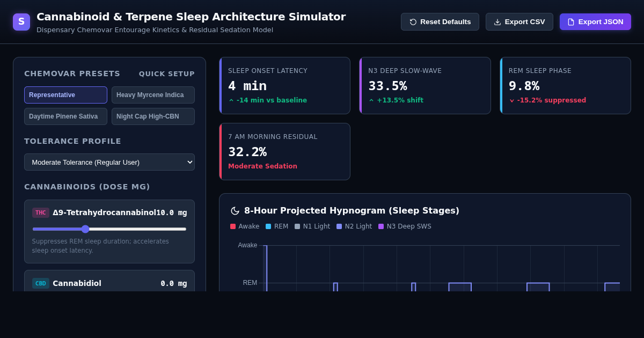
Task: Click the Cannabidiol label
Action: tap(77, 283)
